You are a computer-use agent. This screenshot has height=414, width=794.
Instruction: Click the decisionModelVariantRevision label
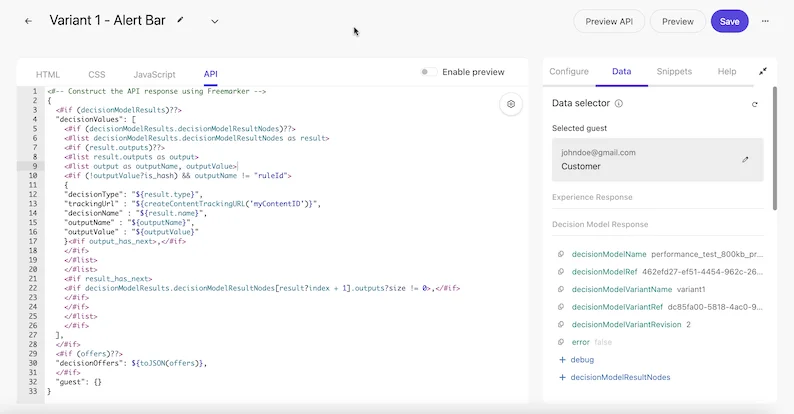(x=626, y=324)
